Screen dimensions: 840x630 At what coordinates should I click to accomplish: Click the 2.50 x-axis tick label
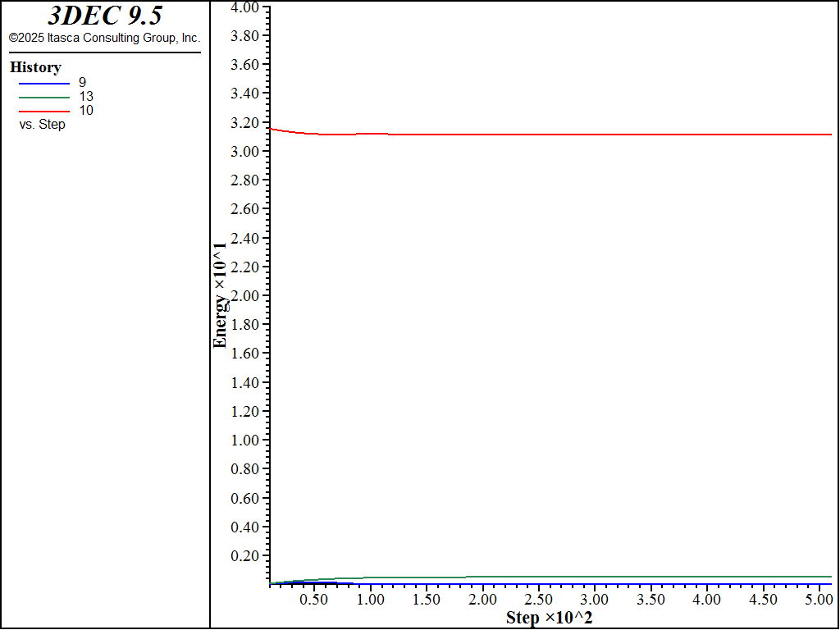pyautogui.click(x=539, y=600)
